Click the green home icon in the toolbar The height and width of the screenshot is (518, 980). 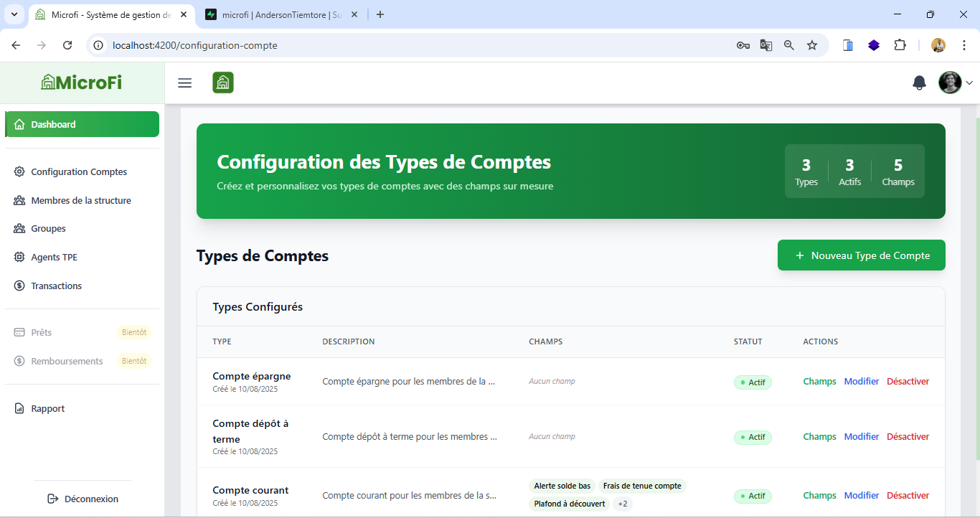pyautogui.click(x=222, y=83)
